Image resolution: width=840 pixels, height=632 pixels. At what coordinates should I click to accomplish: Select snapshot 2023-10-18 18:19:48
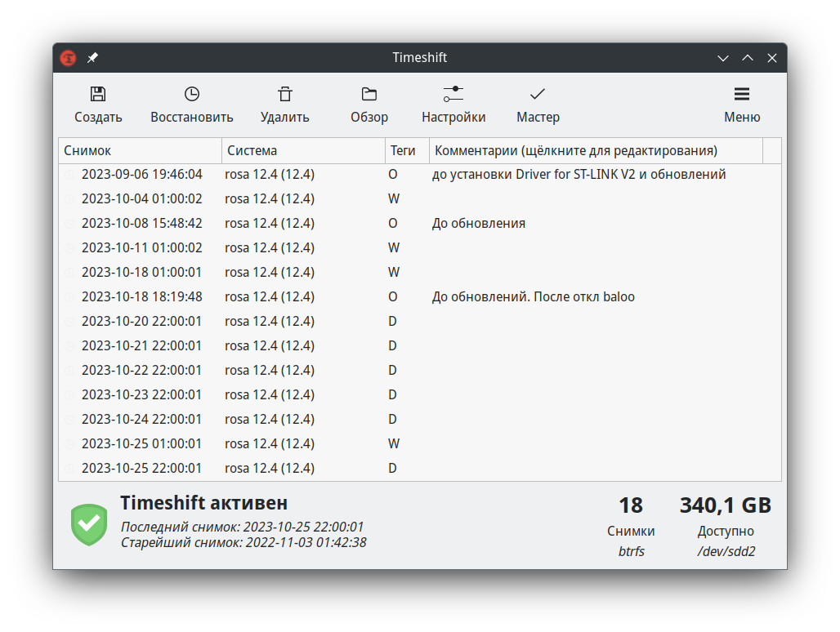pos(419,297)
